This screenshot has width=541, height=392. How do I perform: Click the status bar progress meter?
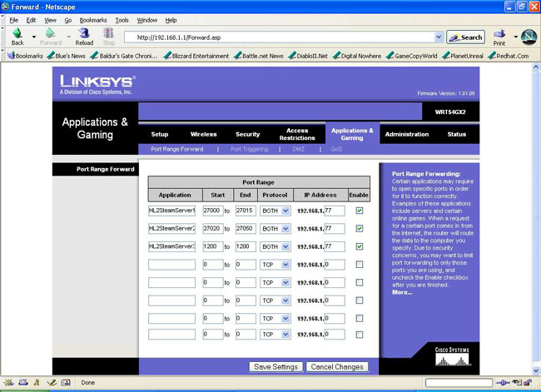pyautogui.click(x=459, y=383)
